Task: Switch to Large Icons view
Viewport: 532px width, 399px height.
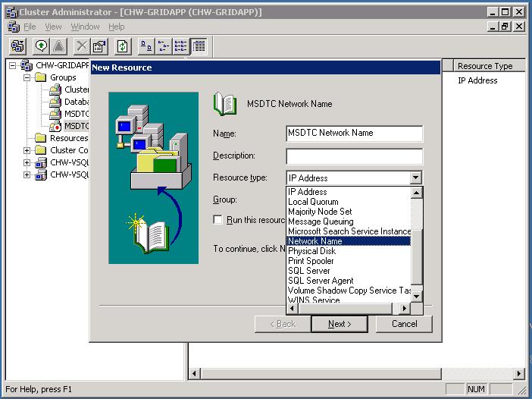Action: (146, 46)
